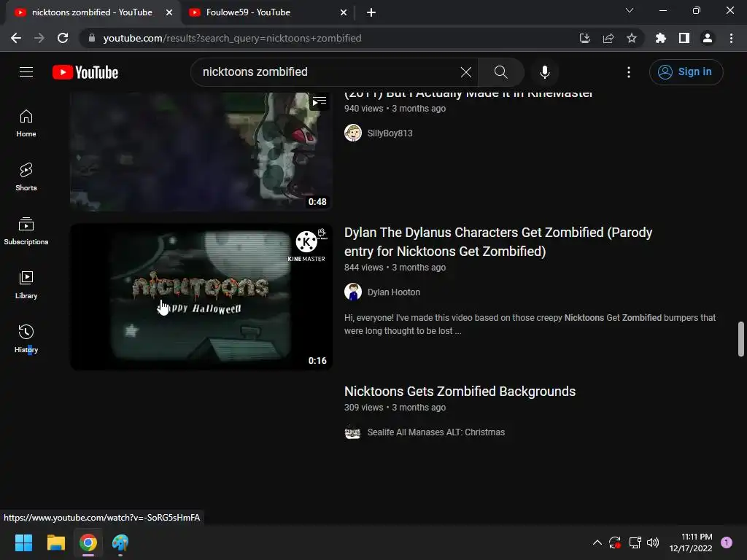Click the video description starting 'Hi, everyone!'
The width and height of the screenshot is (747, 560).
click(530, 324)
